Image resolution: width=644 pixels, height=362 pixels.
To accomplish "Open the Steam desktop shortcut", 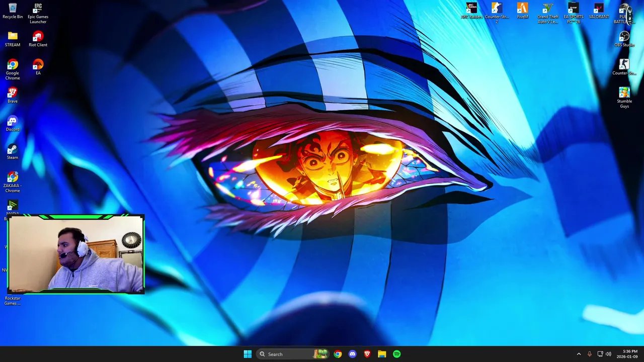I will [13, 152].
